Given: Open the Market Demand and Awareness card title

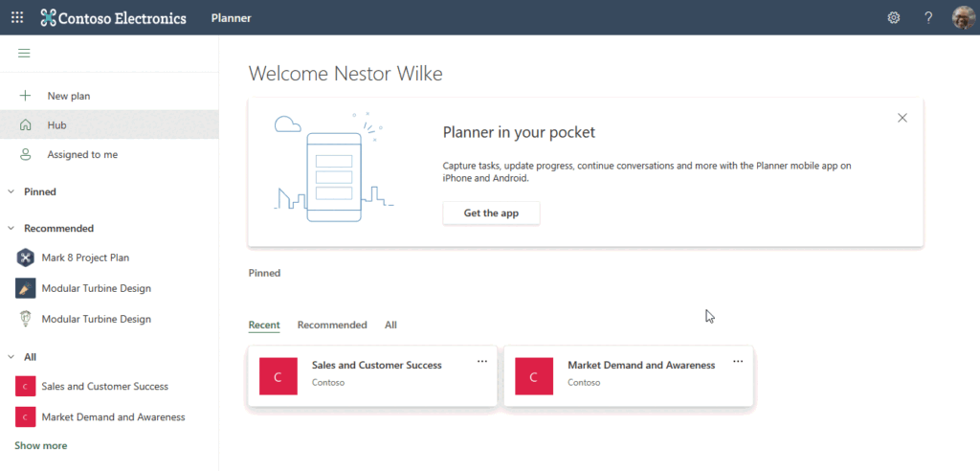Looking at the screenshot, I should (641, 366).
